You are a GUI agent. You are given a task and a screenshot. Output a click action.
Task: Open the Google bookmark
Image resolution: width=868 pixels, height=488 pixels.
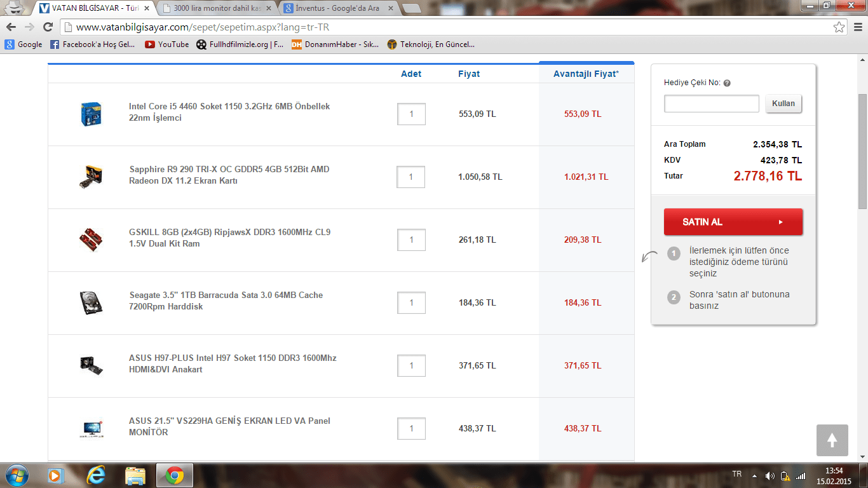24,44
